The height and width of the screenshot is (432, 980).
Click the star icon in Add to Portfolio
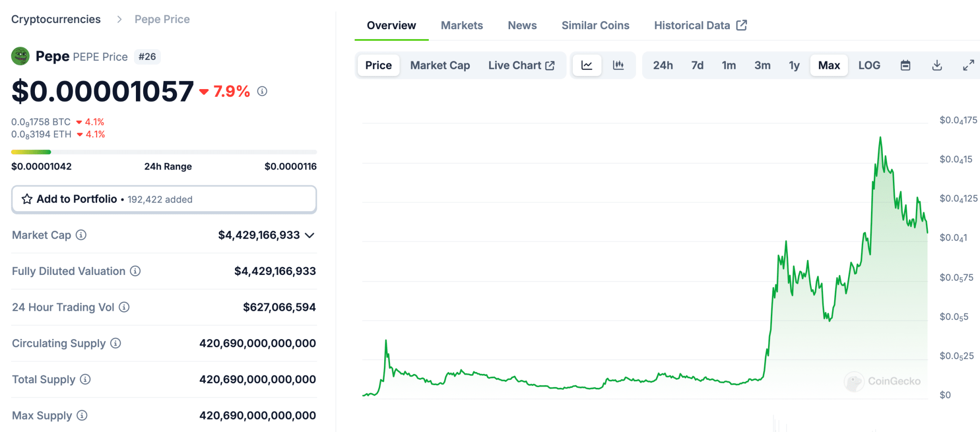click(x=27, y=199)
